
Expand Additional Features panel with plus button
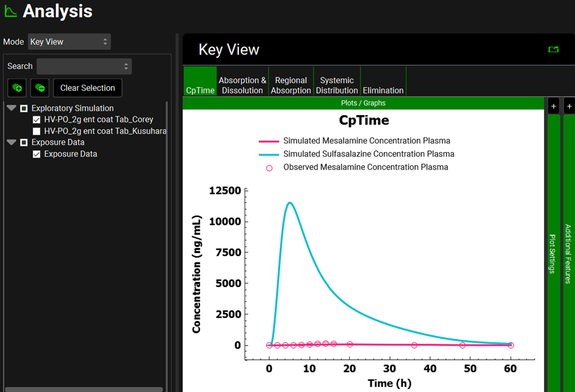[569, 106]
